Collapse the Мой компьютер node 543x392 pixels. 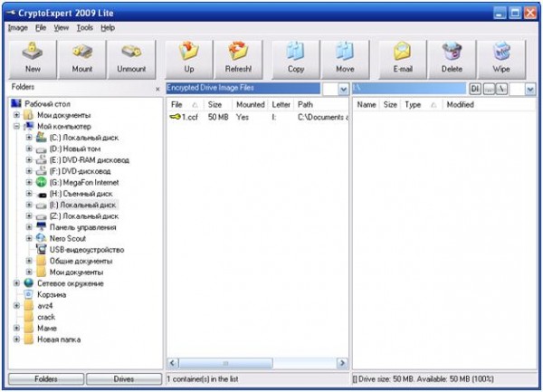pyautogui.click(x=16, y=126)
